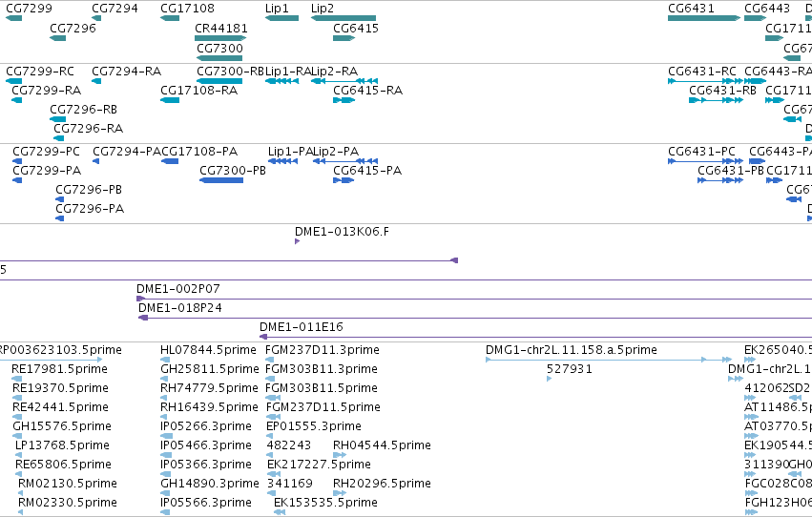Viewport: 812px width, 517px height.
Task: Click the CG6415 gene glyph
Action: click(344, 38)
